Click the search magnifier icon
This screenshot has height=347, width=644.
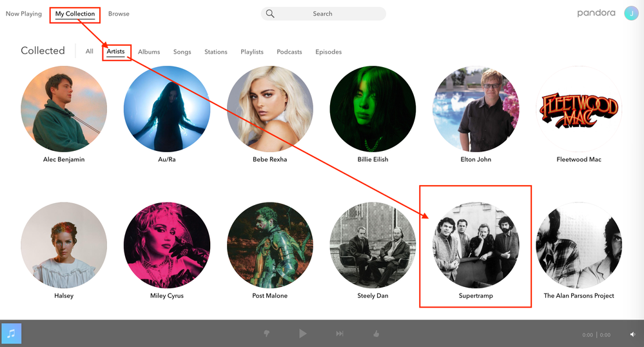coord(270,14)
